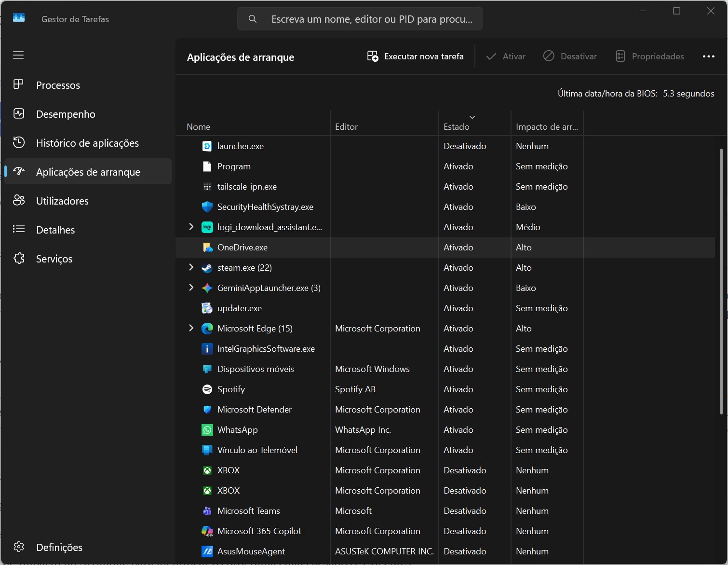Select the tailscale-ipn.exe row
This screenshot has width=728, height=565.
tap(445, 186)
